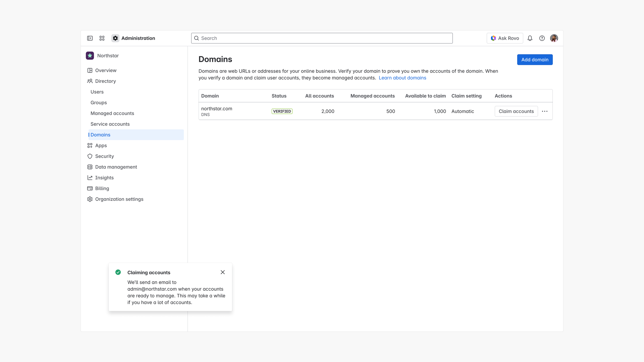The height and width of the screenshot is (362, 644).
Task: Open Billing from sidebar
Action: [102, 188]
